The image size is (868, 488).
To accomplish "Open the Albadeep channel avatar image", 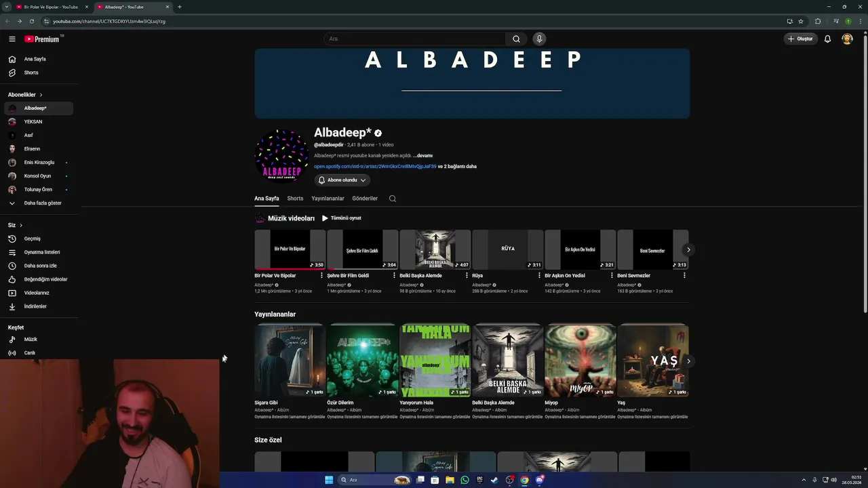I will coord(281,157).
